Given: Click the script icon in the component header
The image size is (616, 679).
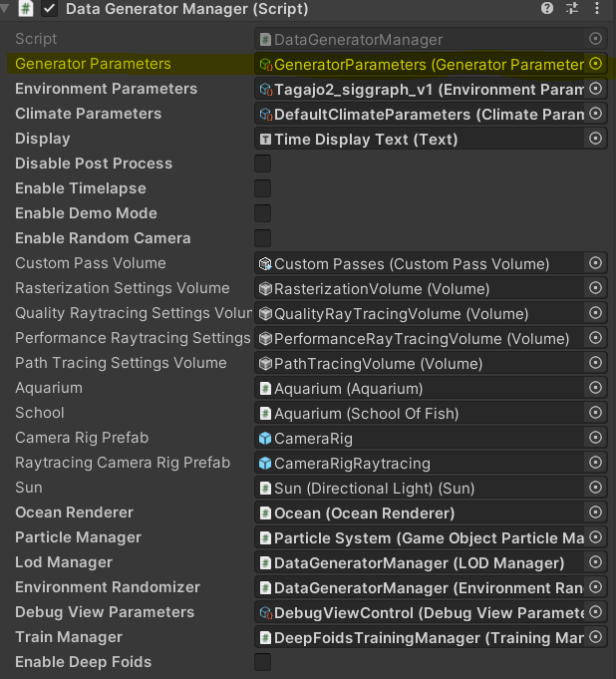Looking at the screenshot, I should tap(26, 9).
